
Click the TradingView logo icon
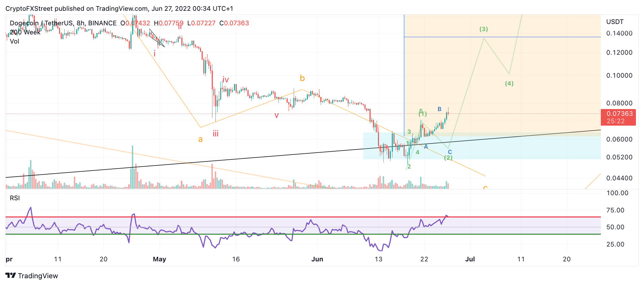point(11,276)
